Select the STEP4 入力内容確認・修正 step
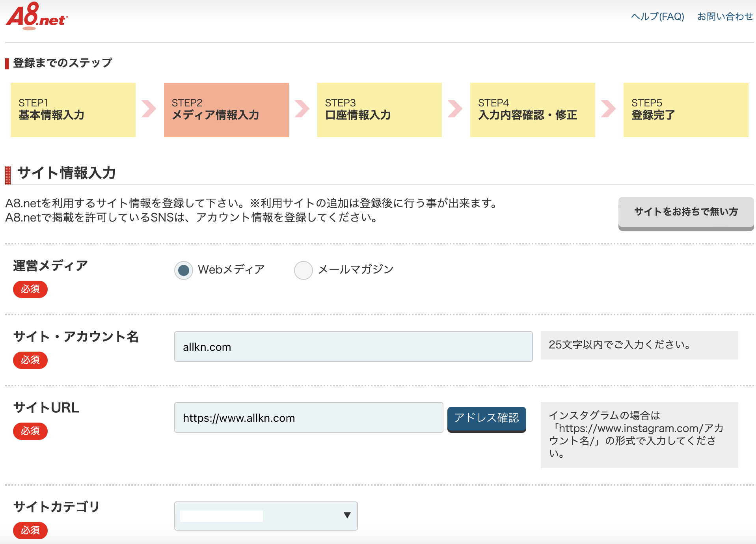The image size is (756, 544). tap(533, 110)
